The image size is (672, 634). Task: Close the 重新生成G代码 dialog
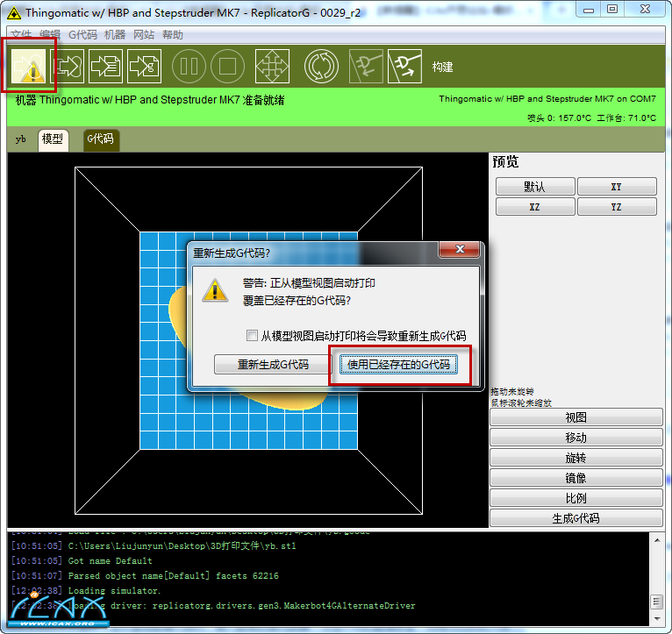[x=459, y=249]
